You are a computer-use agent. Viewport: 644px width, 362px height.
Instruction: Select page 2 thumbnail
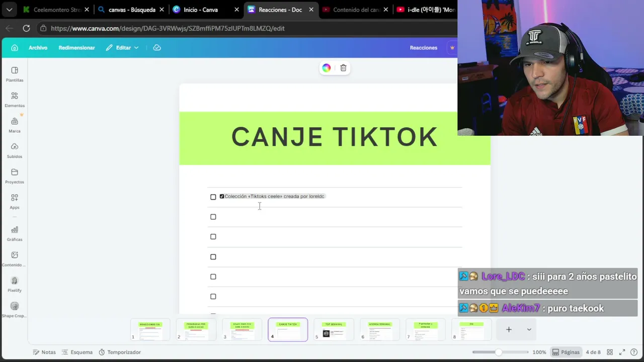click(x=196, y=329)
